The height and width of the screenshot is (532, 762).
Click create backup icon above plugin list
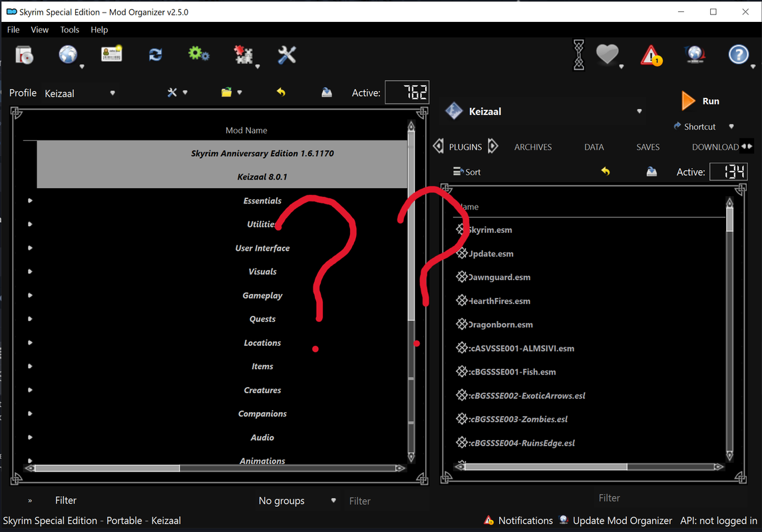click(x=652, y=172)
